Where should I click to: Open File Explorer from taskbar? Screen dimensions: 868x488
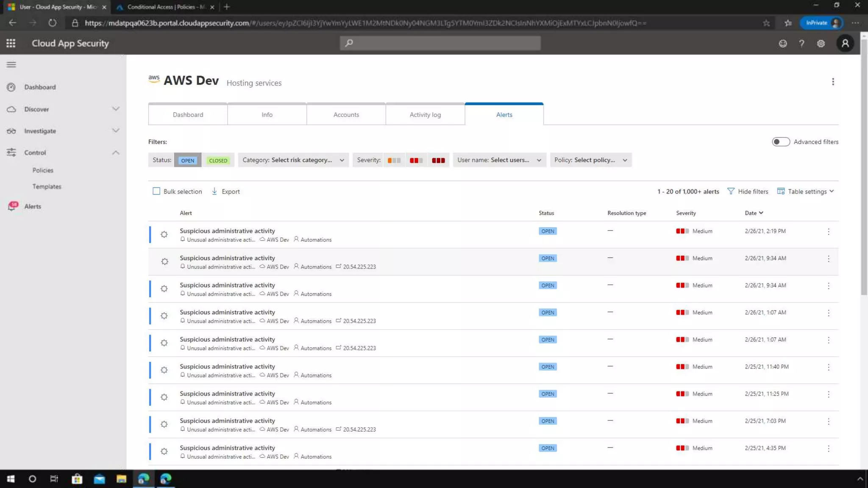coord(121,479)
